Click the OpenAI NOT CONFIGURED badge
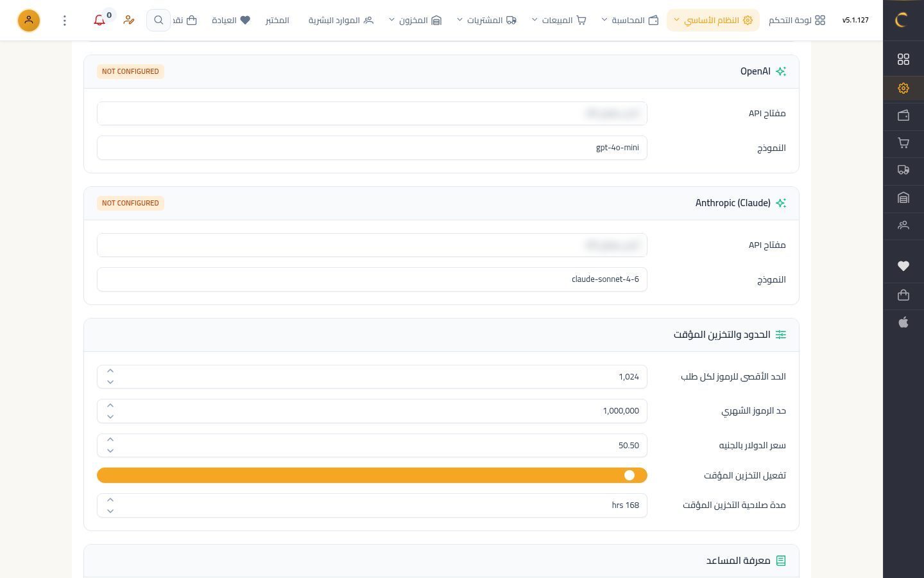This screenshot has width=924, height=578. pyautogui.click(x=130, y=71)
